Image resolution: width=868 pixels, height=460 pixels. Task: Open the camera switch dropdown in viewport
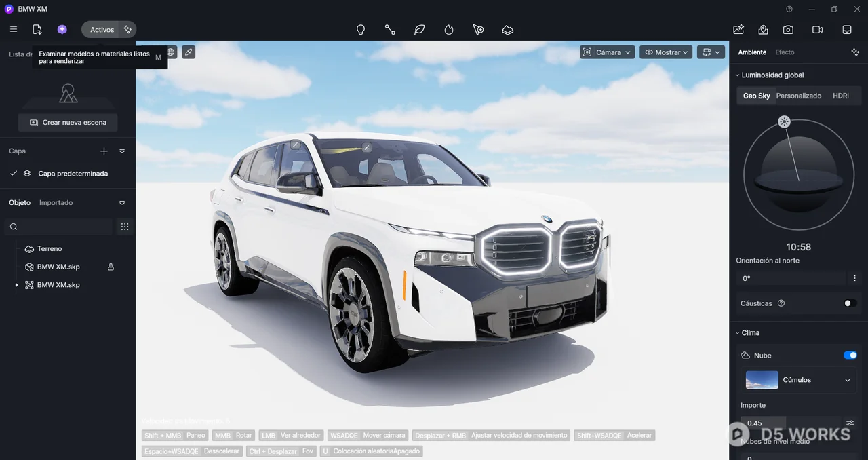pos(711,52)
